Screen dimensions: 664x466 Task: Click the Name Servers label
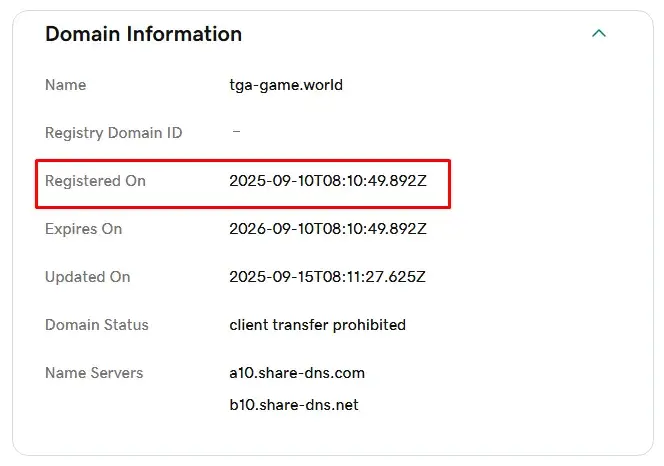pos(94,373)
